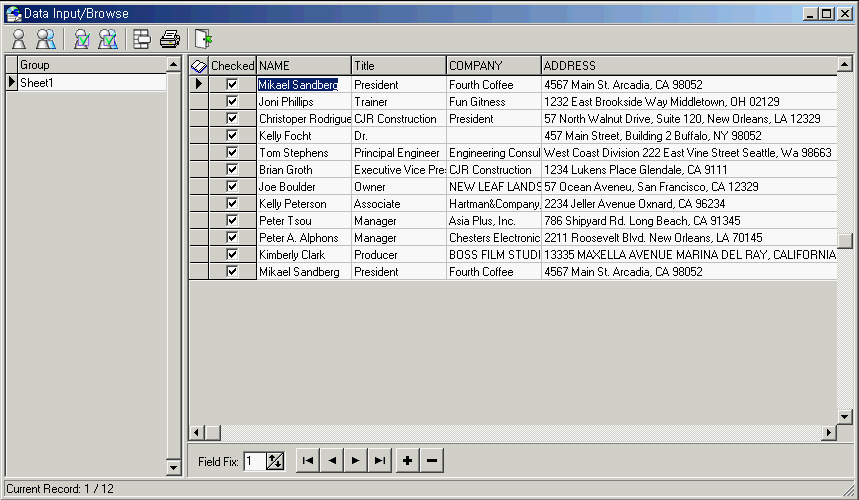Screen dimensions: 859x500
Task: Add a new record with plus button
Action: tap(408, 461)
